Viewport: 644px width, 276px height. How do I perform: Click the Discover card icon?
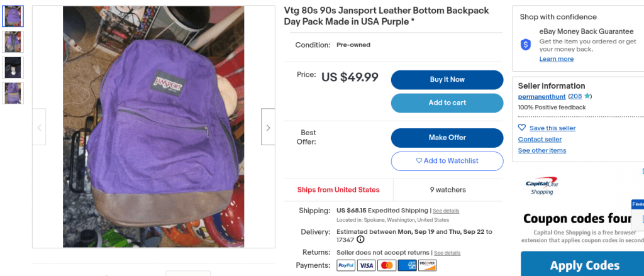[428, 266]
